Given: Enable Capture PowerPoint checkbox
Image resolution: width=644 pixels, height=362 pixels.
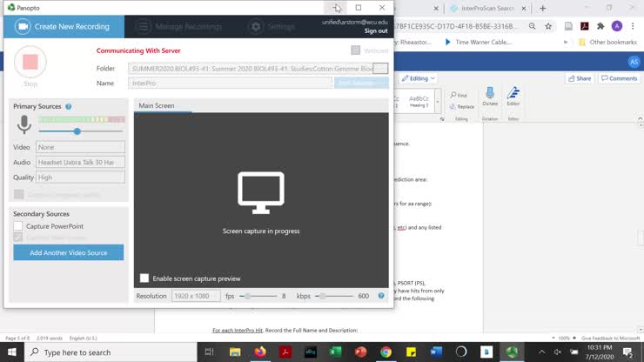Looking at the screenshot, I should (17, 226).
